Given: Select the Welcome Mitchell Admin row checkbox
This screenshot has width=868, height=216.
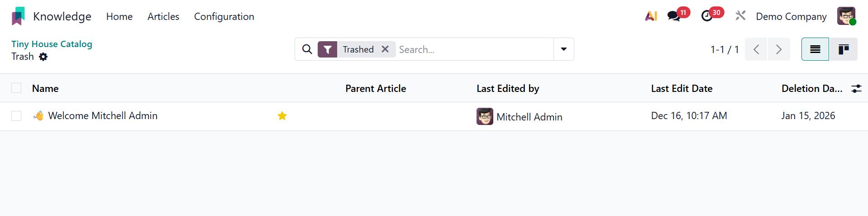Looking at the screenshot, I should tap(16, 116).
